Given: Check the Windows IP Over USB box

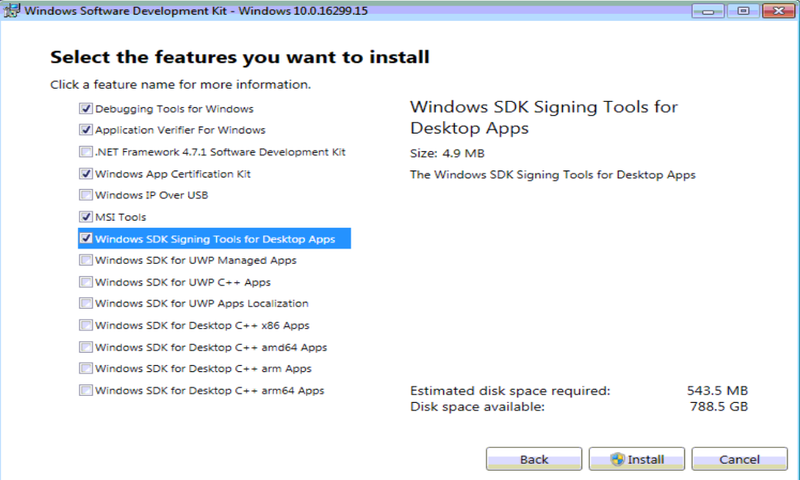Looking at the screenshot, I should pos(86,195).
